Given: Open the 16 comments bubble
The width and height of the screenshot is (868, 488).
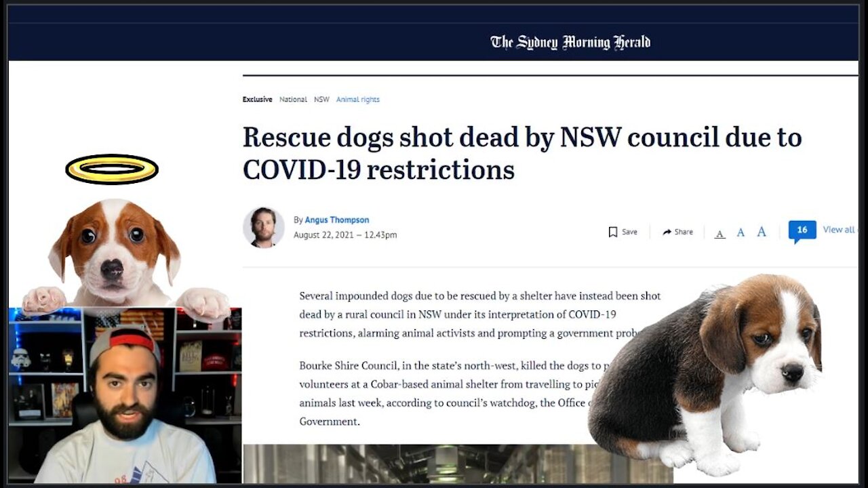Looking at the screenshot, I should click(x=802, y=231).
